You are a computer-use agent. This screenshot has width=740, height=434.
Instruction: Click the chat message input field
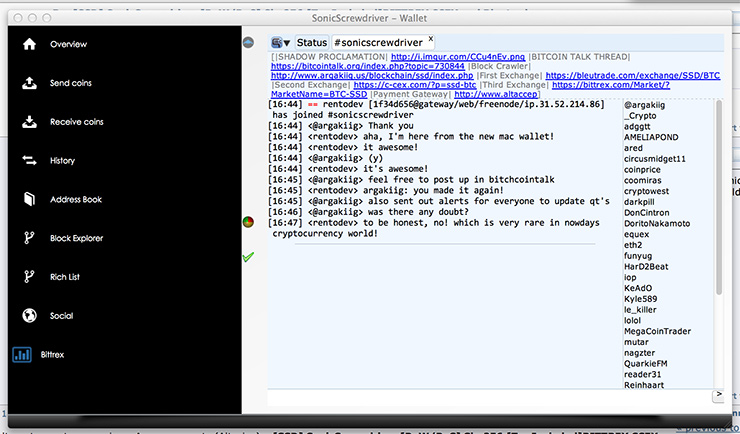tap(489, 397)
